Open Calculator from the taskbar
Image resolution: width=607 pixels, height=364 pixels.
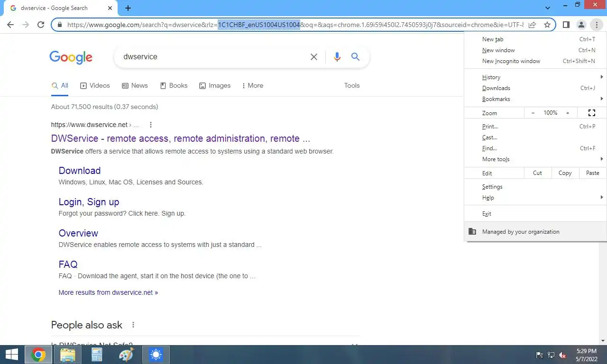tap(97, 355)
